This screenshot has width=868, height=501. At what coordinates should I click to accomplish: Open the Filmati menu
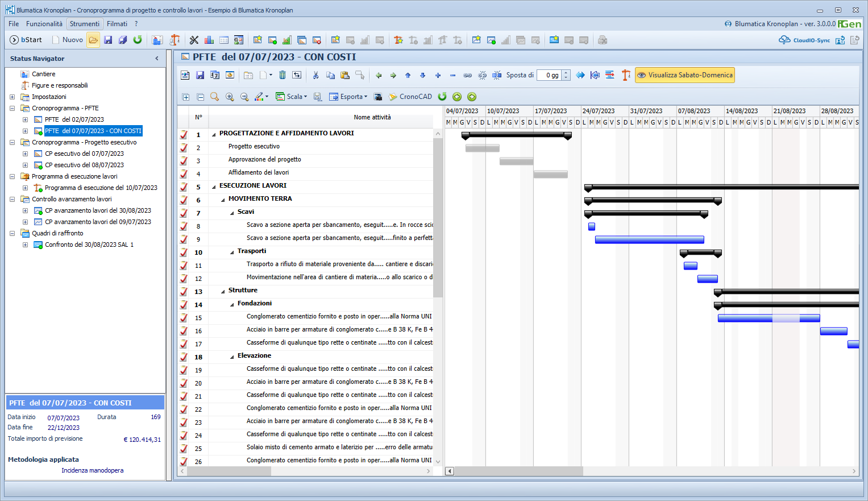[x=117, y=24]
